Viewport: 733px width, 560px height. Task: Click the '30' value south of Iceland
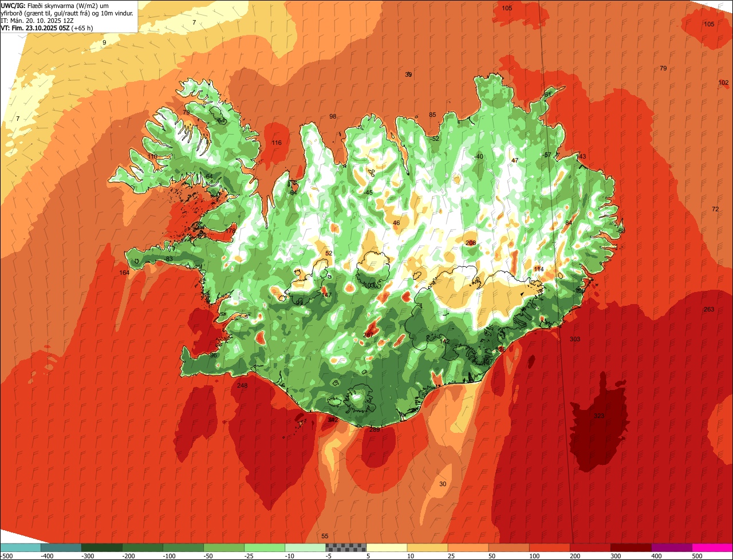[x=443, y=484]
